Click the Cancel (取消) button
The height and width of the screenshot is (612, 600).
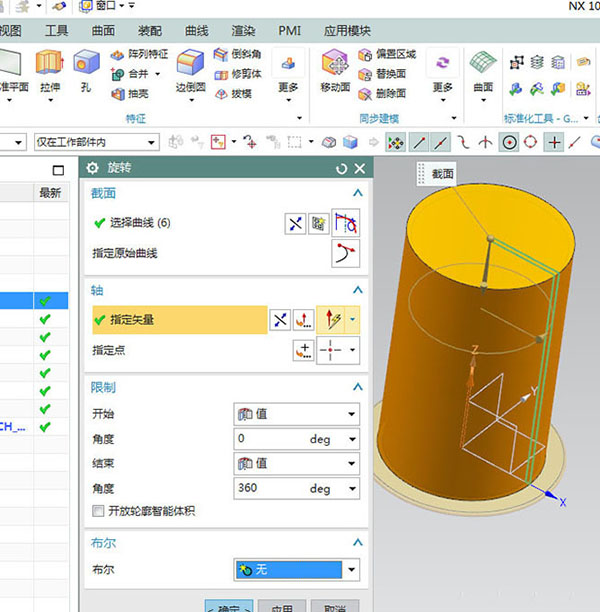point(335,606)
